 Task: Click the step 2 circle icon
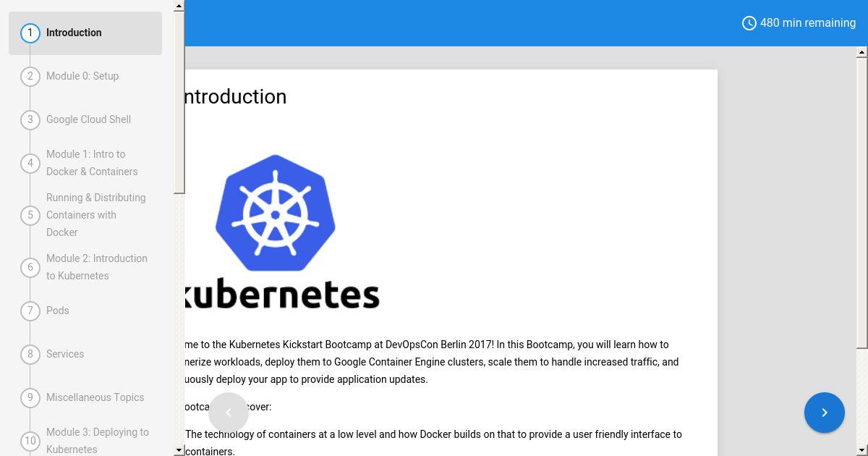[30, 76]
